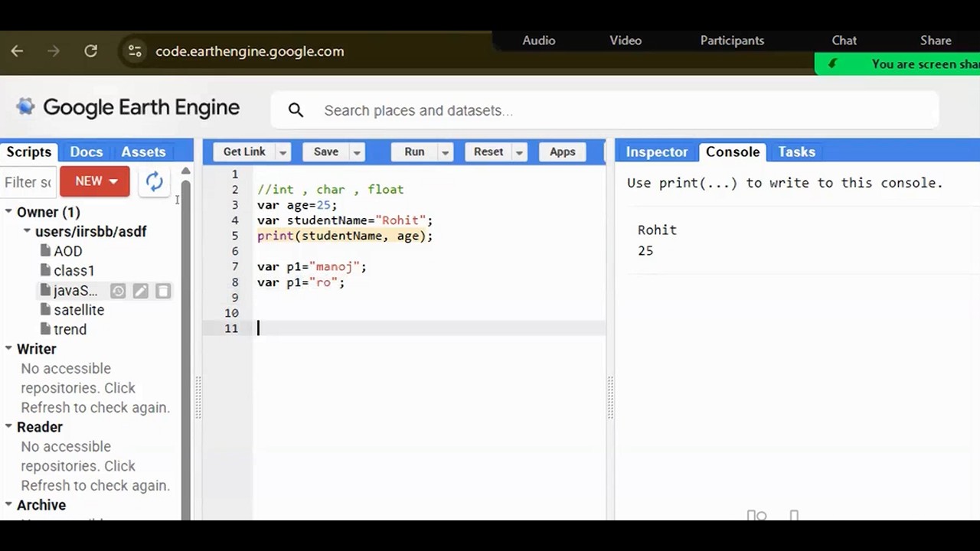Image resolution: width=980 pixels, height=551 pixels.
Task: Switch to the Console tab
Action: pyautogui.click(x=733, y=152)
